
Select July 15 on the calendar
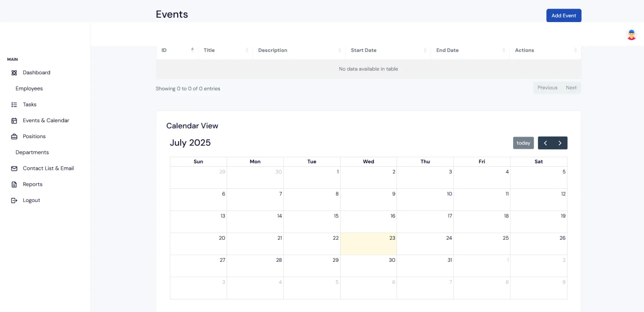[x=312, y=222]
